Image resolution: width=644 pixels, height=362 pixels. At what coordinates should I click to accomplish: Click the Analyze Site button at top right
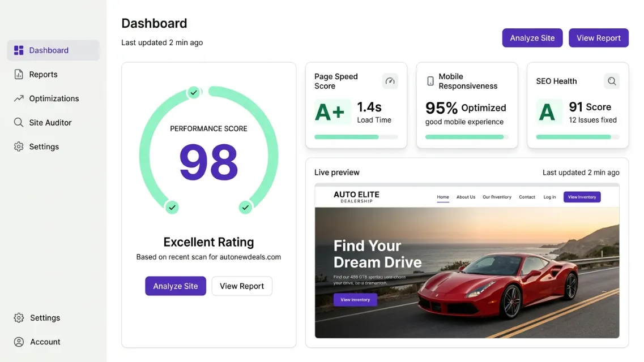(x=532, y=37)
